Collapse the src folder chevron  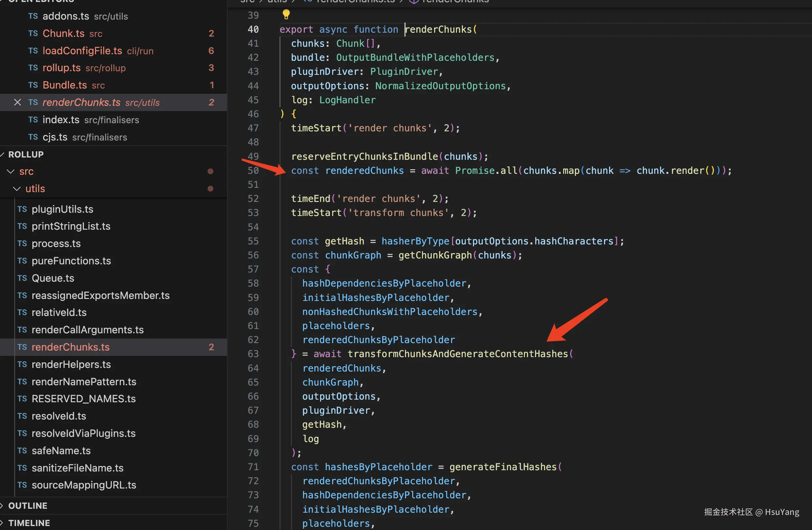[x=10, y=171]
